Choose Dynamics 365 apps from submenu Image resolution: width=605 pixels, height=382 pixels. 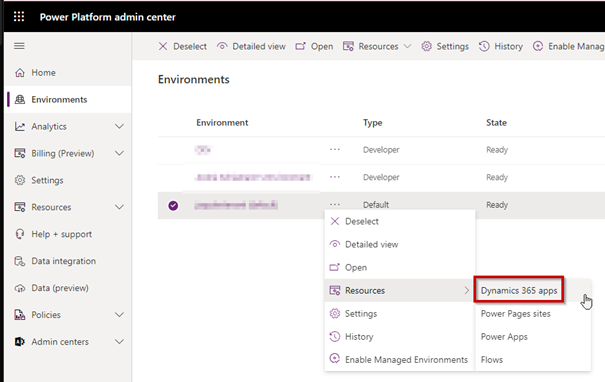(x=519, y=291)
